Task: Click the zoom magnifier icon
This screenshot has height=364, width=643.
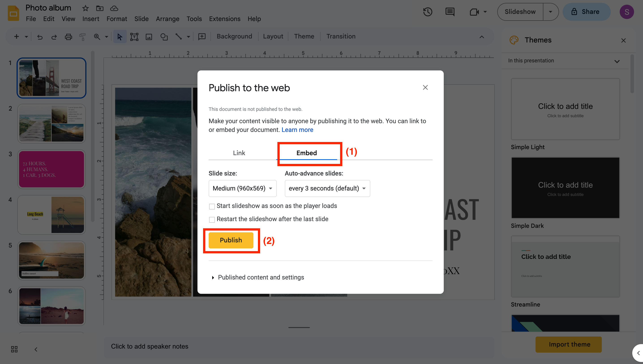Action: 97,37
